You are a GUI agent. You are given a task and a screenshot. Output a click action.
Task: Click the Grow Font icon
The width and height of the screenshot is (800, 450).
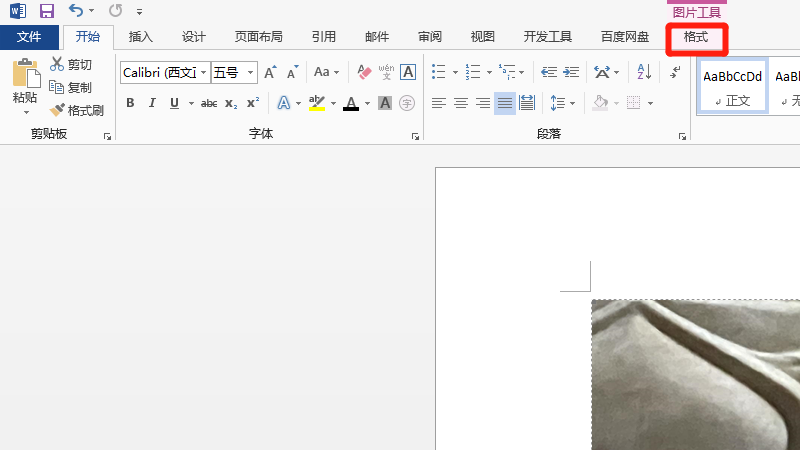(270, 72)
